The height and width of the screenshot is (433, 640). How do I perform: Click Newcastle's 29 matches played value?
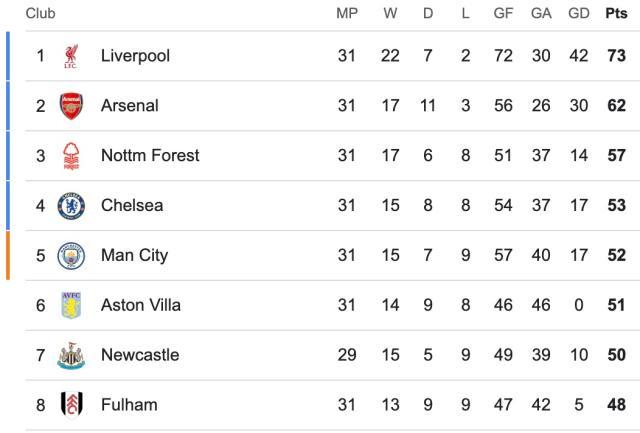pos(346,355)
